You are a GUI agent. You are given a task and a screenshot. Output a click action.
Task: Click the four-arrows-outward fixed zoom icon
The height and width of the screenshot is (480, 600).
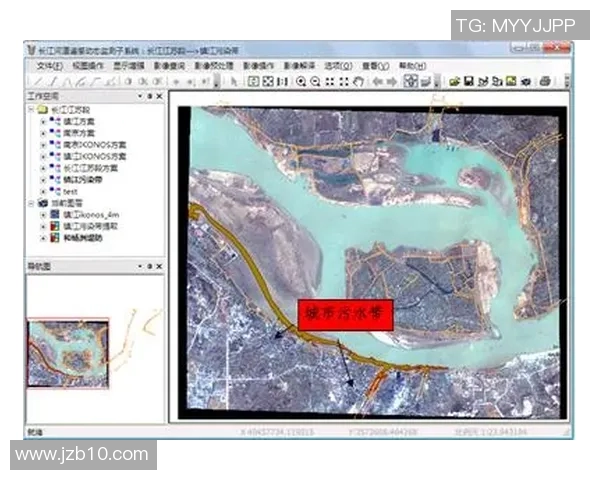(344, 81)
